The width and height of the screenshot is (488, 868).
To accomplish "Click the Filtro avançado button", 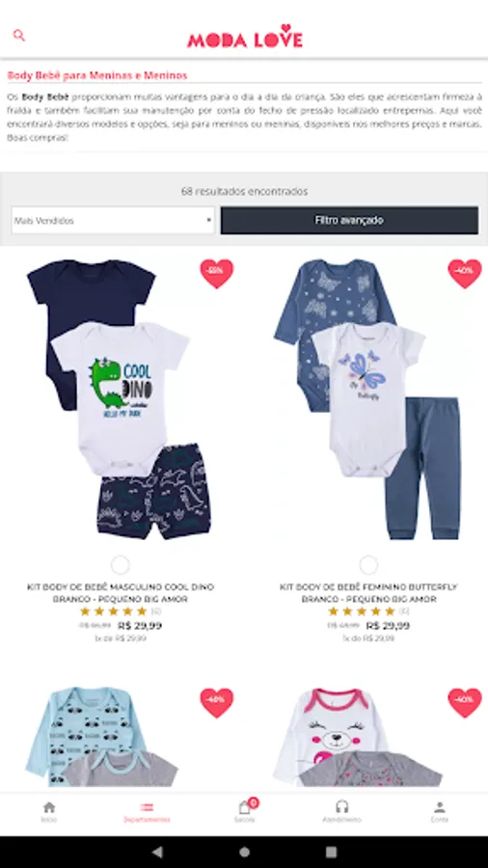I will pyautogui.click(x=349, y=220).
